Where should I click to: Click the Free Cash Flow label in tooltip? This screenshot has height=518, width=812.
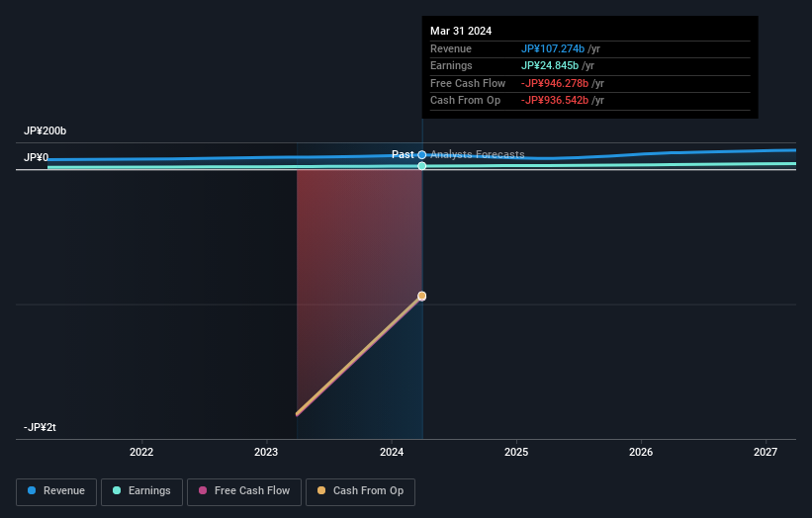(468, 83)
